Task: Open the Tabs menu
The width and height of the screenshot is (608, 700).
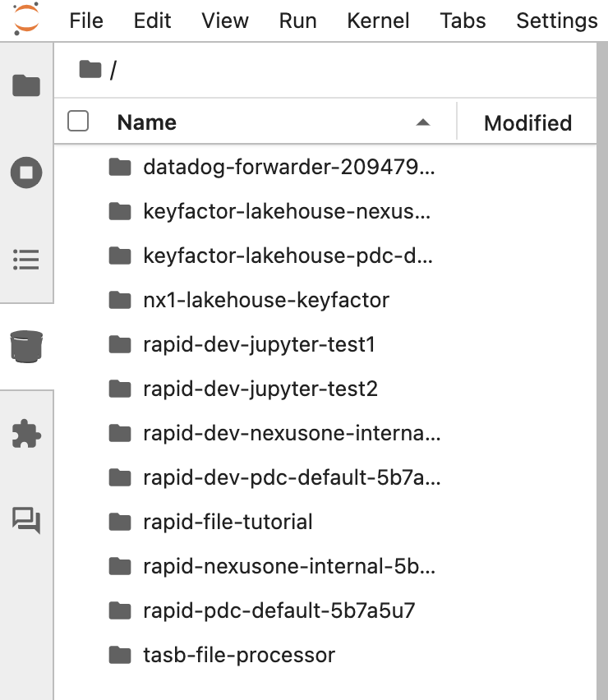Action: coord(463,21)
